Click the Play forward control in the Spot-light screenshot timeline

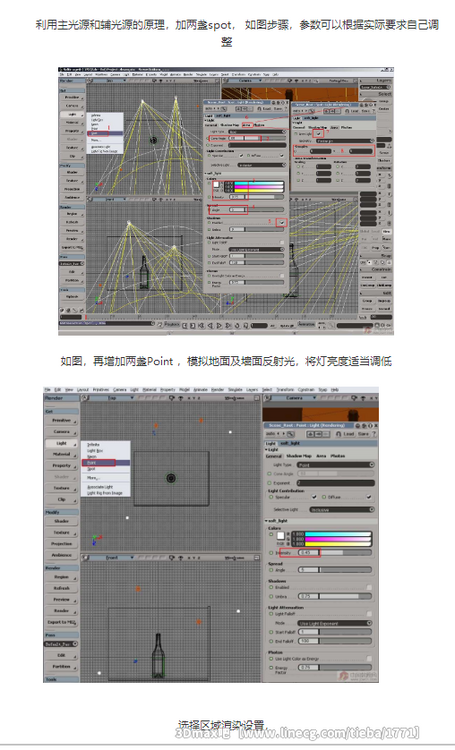click(x=219, y=326)
